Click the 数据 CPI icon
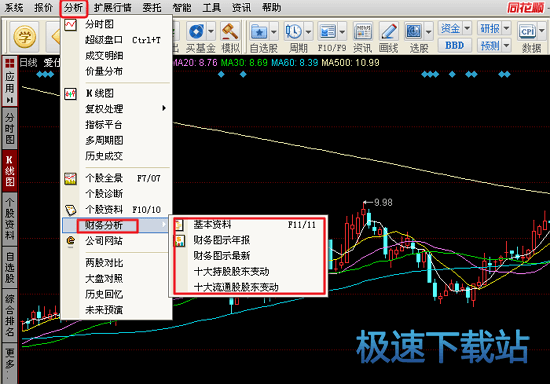This screenshot has height=384, width=550. [527, 32]
